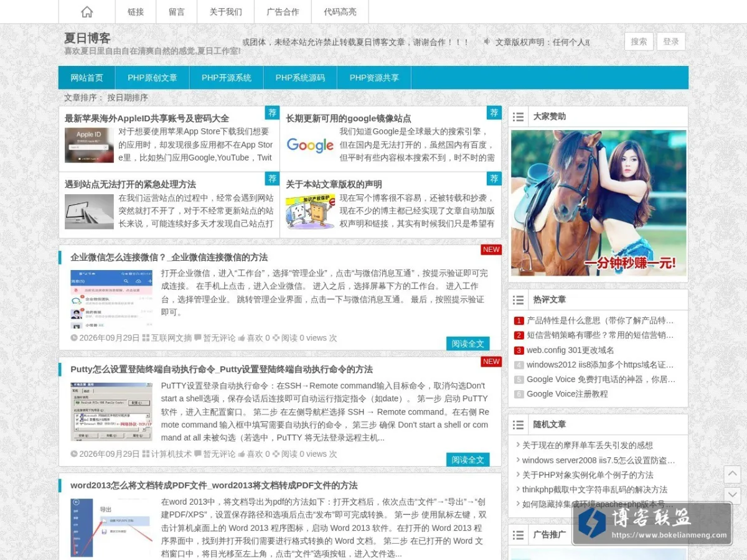The image size is (747, 560).
Task: Click 阅读全文 under the 企业微信 article
Action: click(468, 343)
